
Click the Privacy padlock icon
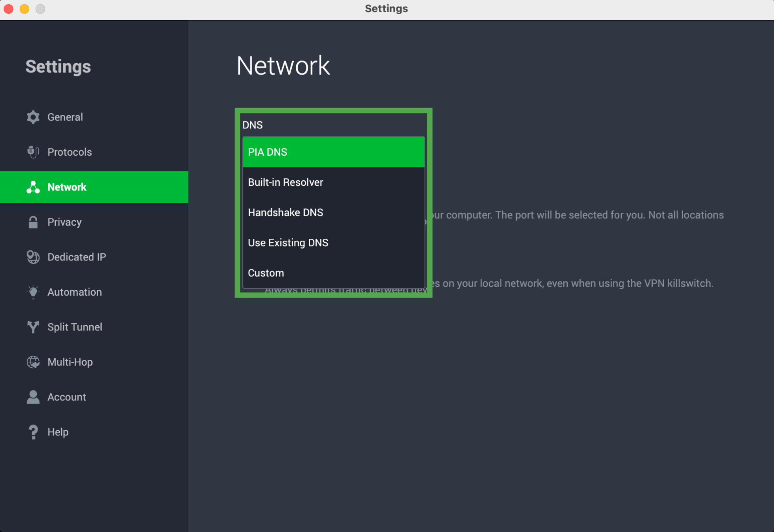coord(33,222)
